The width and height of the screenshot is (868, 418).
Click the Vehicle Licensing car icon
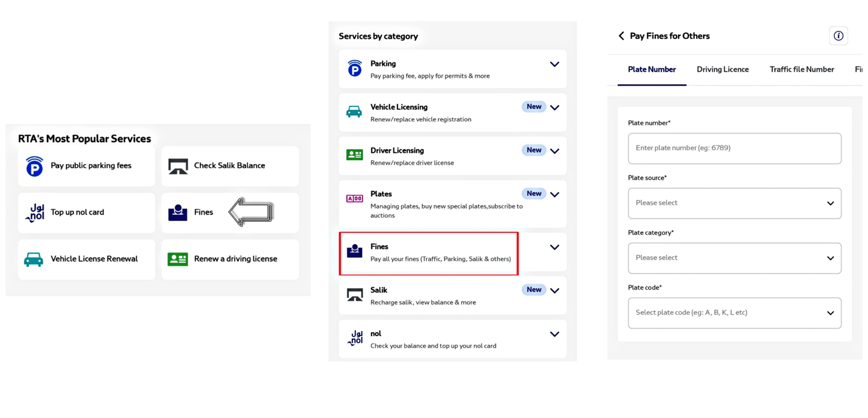coord(354,112)
